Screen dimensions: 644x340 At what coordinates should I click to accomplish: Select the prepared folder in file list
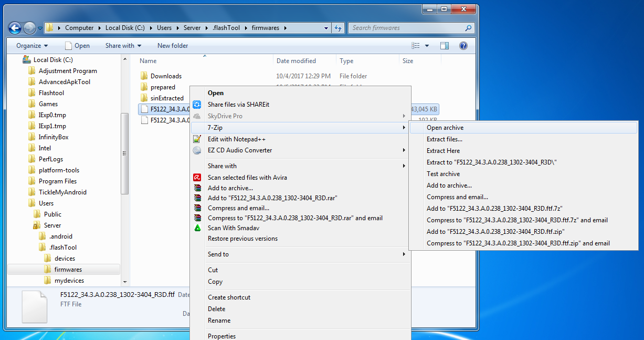coord(163,87)
